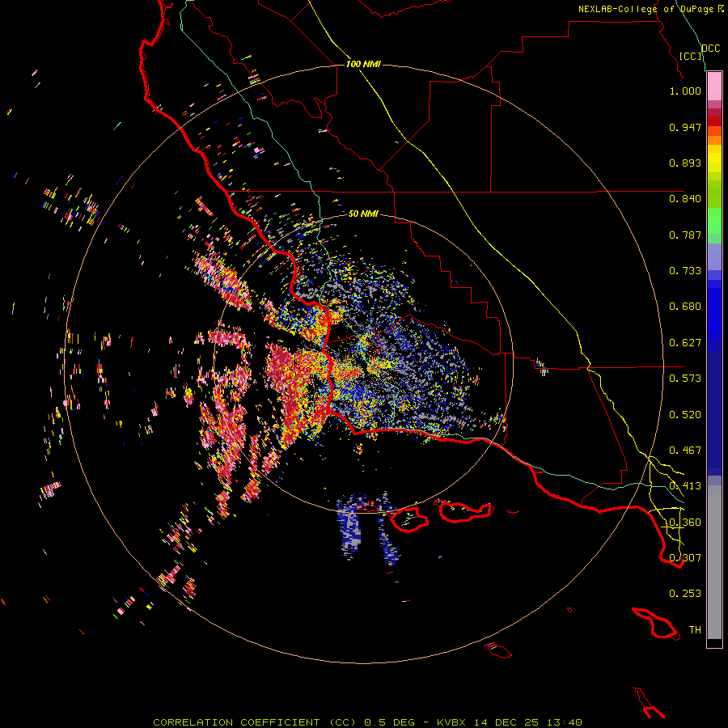
Task: Click the 0.307 scale value
Action: pyautogui.click(x=685, y=558)
